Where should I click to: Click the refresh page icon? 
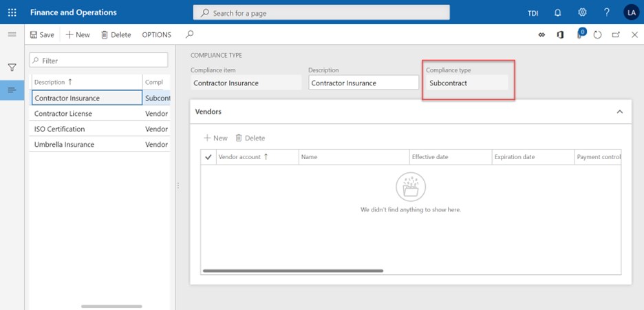click(597, 34)
